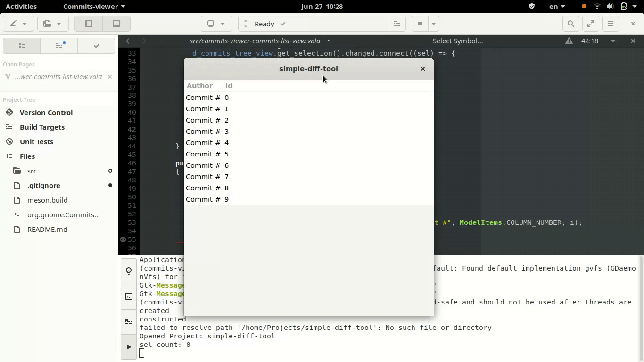
Task: Close the open page commits-list-view.vala
Action: [110, 77]
